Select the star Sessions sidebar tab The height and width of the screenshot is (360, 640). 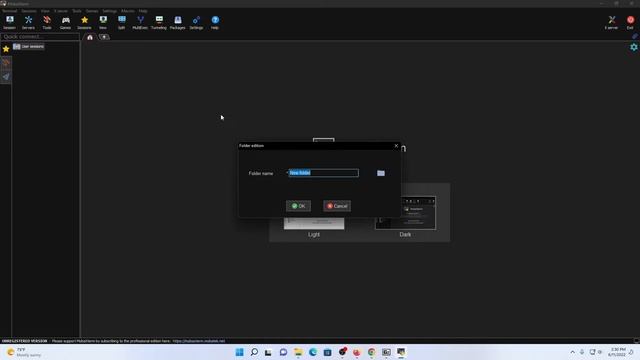(6, 49)
